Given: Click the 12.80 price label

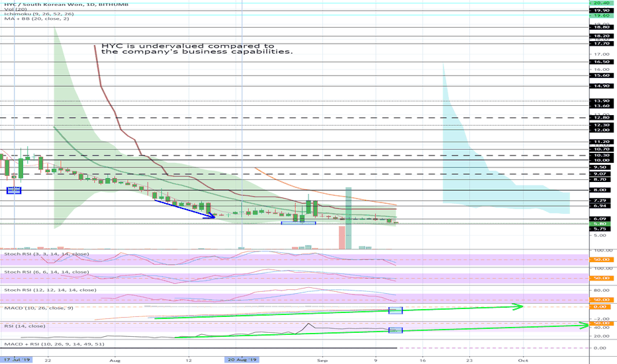Looking at the screenshot, I should coord(601,118).
